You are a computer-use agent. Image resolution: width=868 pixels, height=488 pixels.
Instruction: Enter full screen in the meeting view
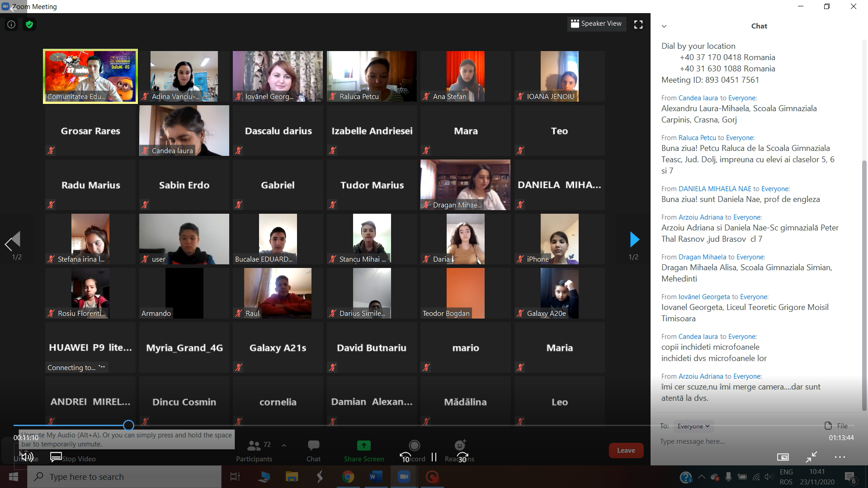pyautogui.click(x=638, y=24)
